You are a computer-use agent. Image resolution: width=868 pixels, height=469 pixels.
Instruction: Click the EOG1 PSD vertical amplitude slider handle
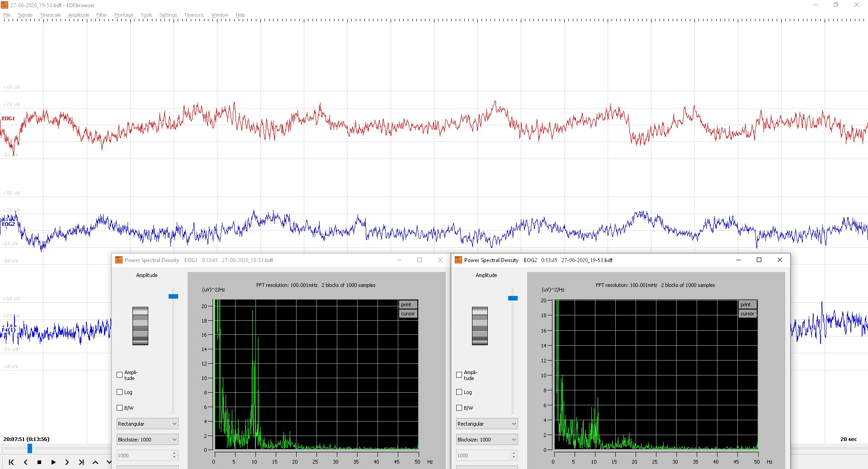tap(173, 296)
